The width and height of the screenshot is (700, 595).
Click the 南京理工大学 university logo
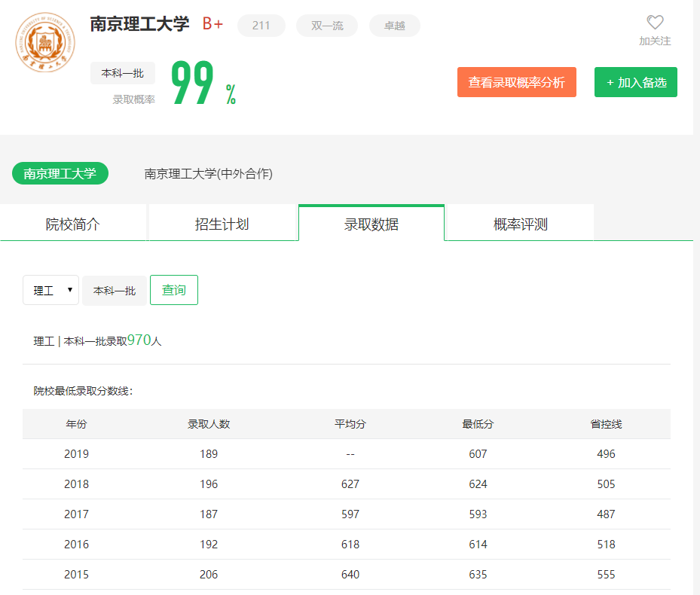(x=45, y=42)
